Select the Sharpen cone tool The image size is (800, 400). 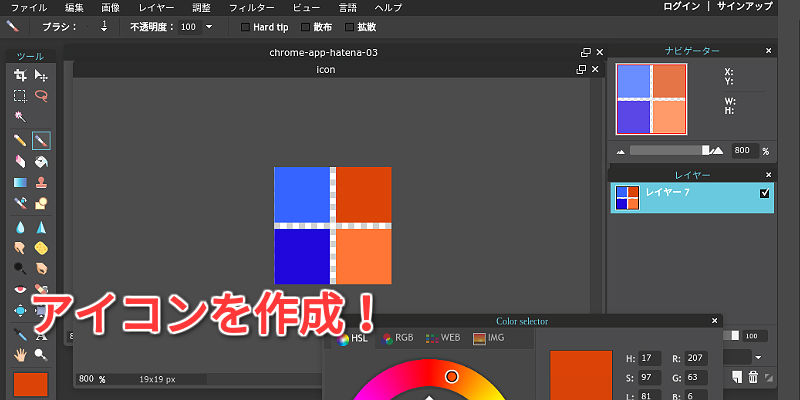click(x=41, y=227)
